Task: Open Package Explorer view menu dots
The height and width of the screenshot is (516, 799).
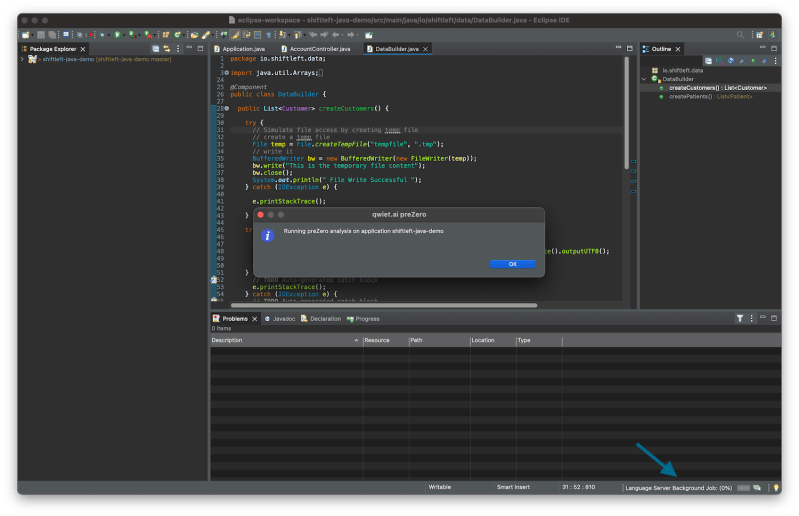Action: (x=178, y=49)
